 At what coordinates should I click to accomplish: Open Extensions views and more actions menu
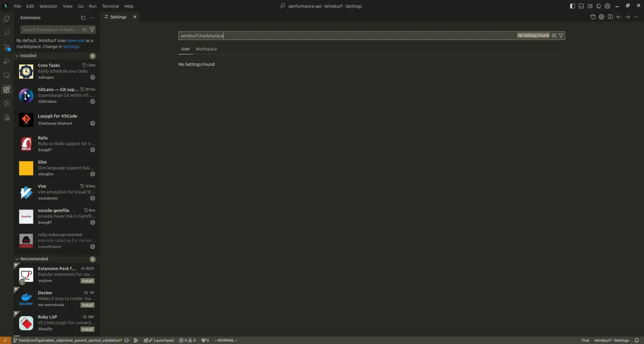tap(92, 18)
